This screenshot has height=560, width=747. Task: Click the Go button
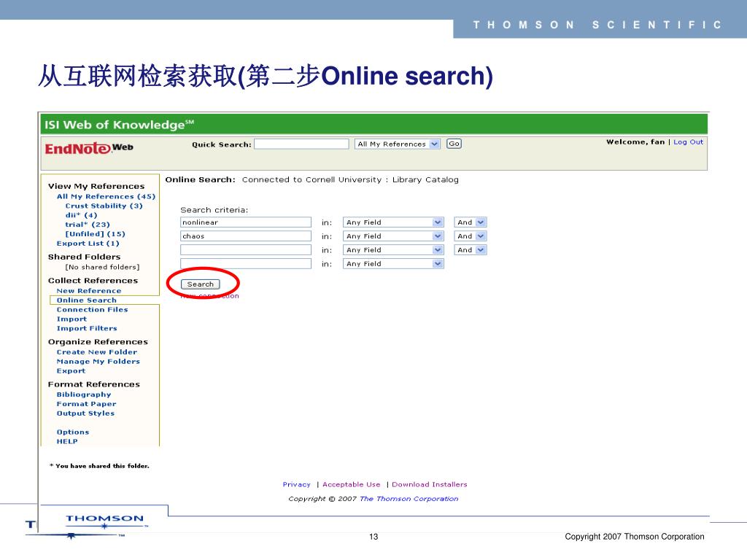pos(454,144)
